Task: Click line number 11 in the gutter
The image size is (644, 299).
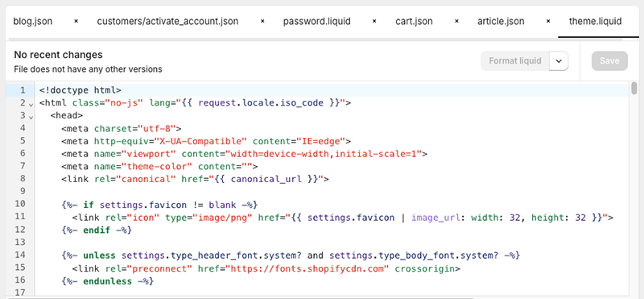Action: (x=19, y=216)
